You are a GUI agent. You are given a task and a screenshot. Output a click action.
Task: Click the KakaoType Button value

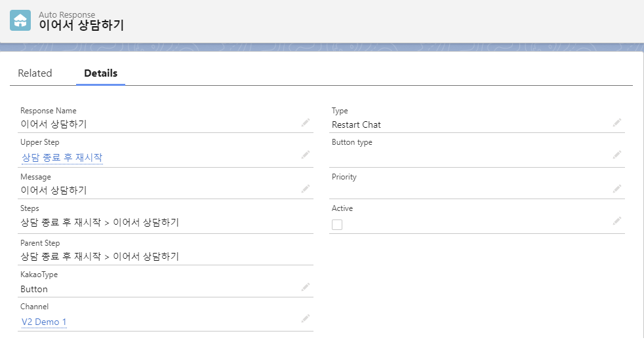(x=34, y=289)
